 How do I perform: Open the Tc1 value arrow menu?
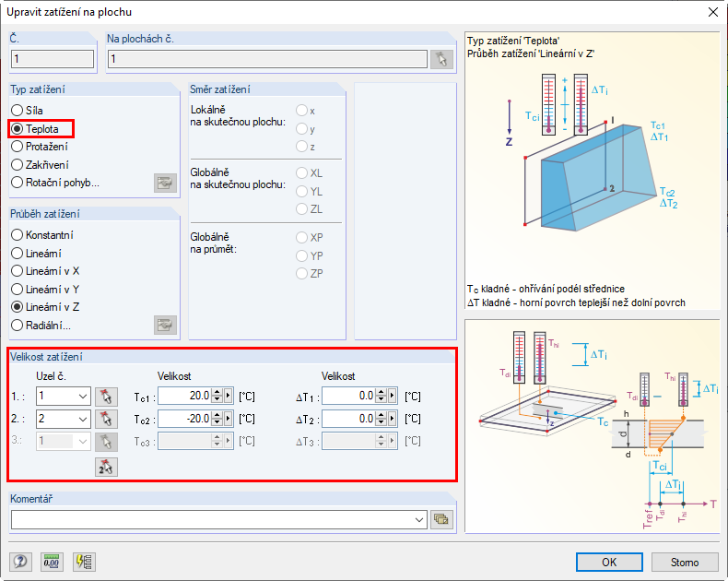(228, 396)
